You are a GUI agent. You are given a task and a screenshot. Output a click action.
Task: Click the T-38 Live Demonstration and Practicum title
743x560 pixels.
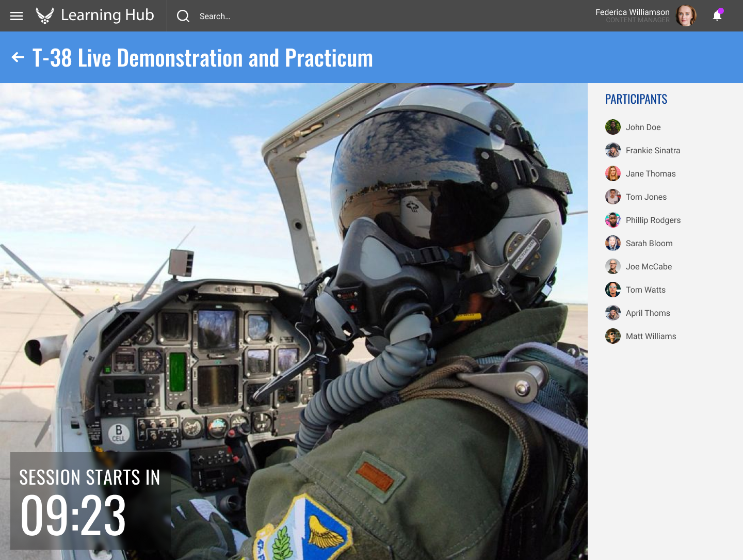[203, 58]
